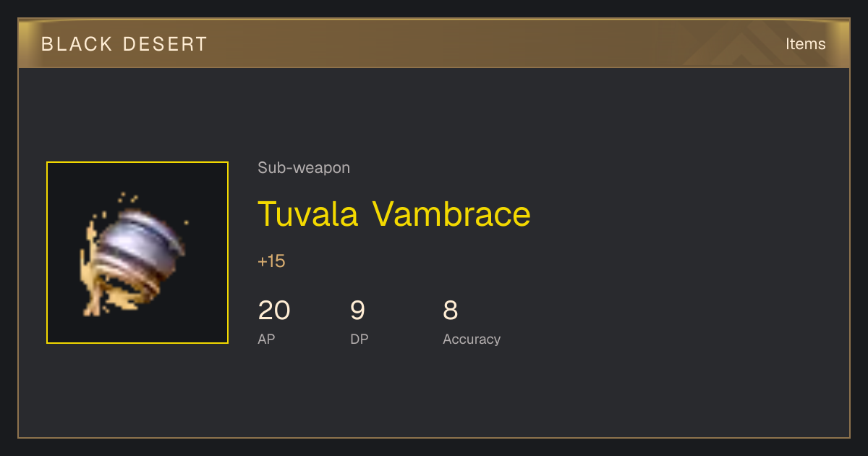This screenshot has width=868, height=456.
Task: Click the AP stat label
Action: 266,339
